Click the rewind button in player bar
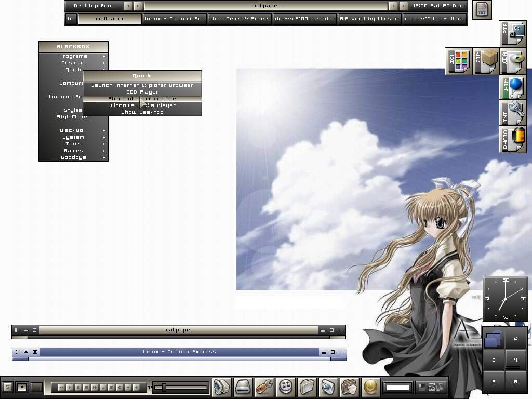Image resolution: width=532 pixels, height=399 pixels. coord(61,387)
